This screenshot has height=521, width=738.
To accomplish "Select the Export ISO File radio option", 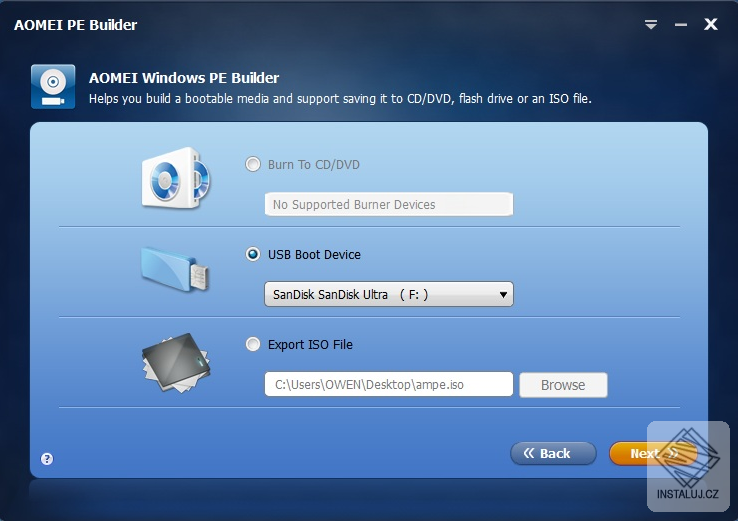I will pyautogui.click(x=253, y=344).
